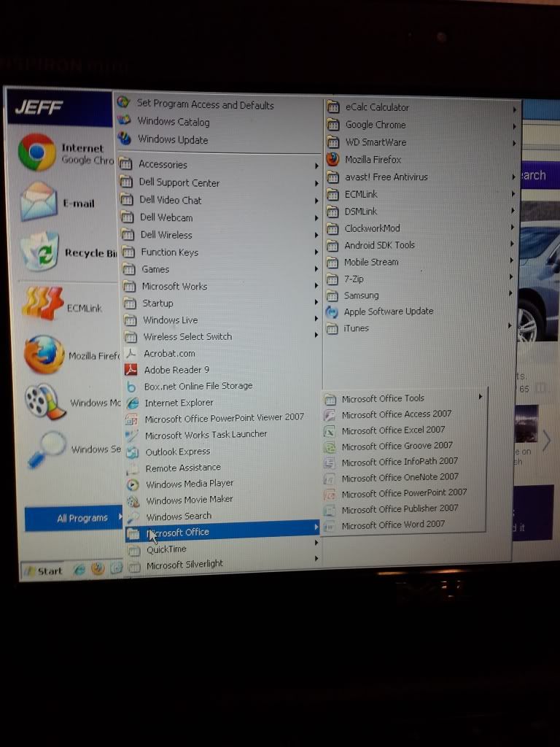Click the Mozilla Firefox icon in right column

(332, 158)
